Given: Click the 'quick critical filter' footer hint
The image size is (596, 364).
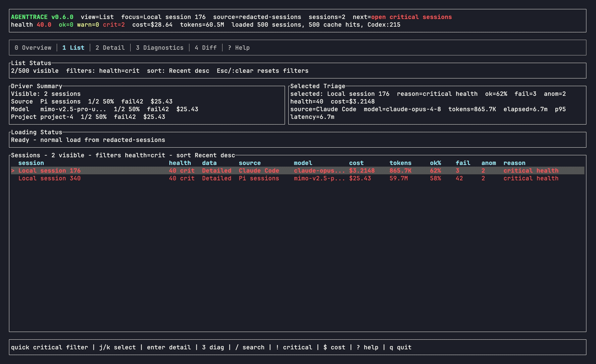Looking at the screenshot, I should tap(49, 347).
